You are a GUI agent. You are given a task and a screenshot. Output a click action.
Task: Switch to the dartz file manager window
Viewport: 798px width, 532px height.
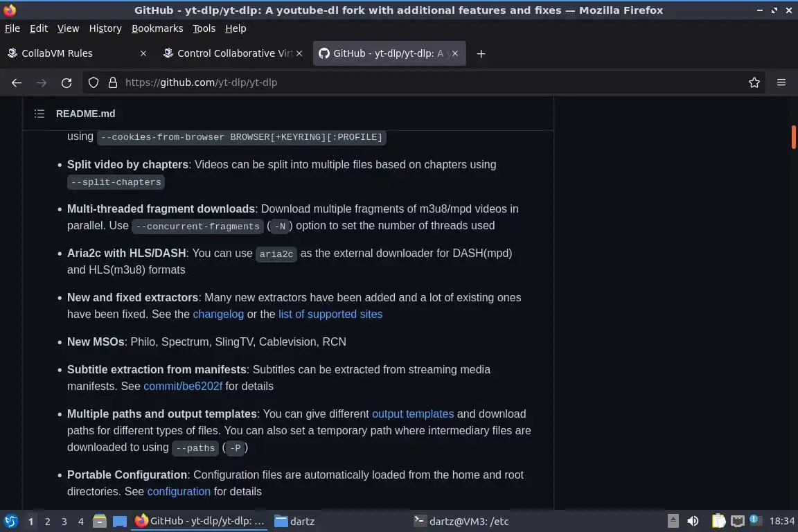tap(294, 522)
